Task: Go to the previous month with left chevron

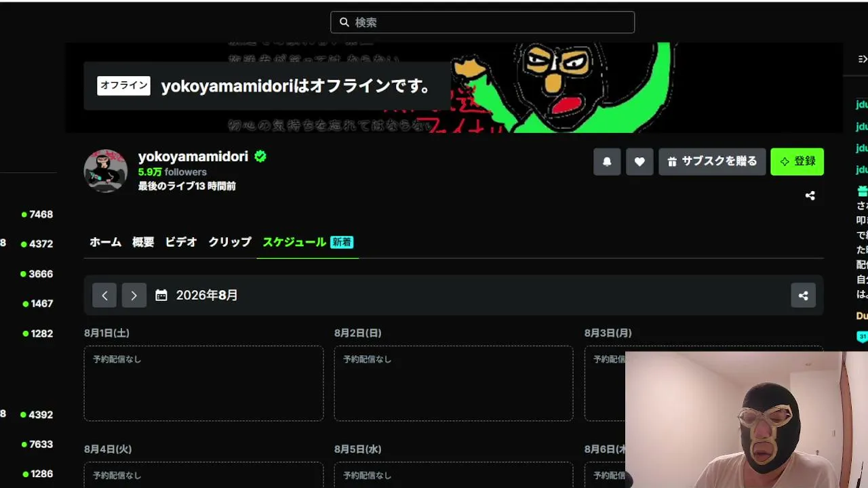Action: click(x=104, y=296)
